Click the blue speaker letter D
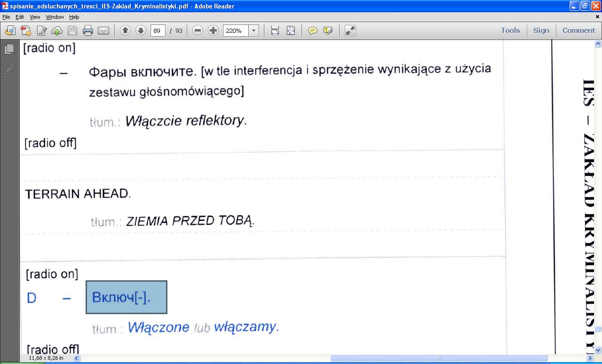 coord(32,298)
